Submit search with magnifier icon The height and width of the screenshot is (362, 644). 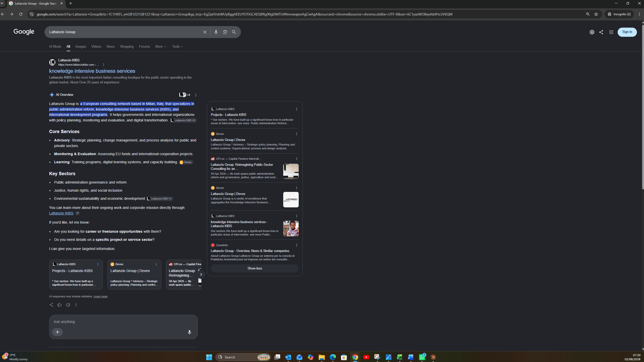pyautogui.click(x=234, y=32)
